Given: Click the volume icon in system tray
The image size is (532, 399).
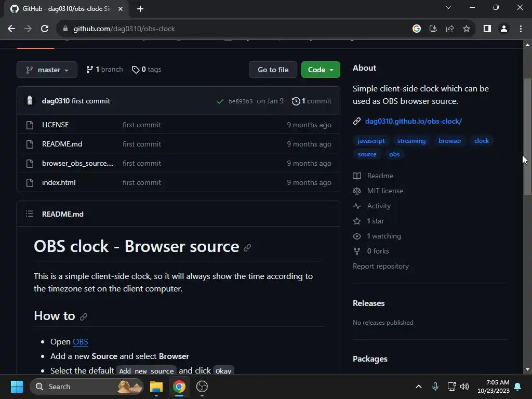Looking at the screenshot, I should 464,387.
